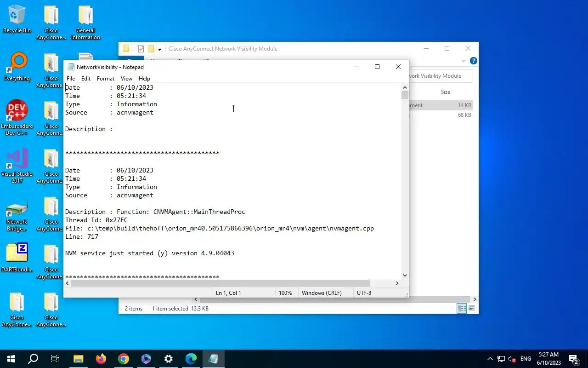The image size is (588, 368).
Task: Show hidden tray icons chevron
Action: point(490,359)
